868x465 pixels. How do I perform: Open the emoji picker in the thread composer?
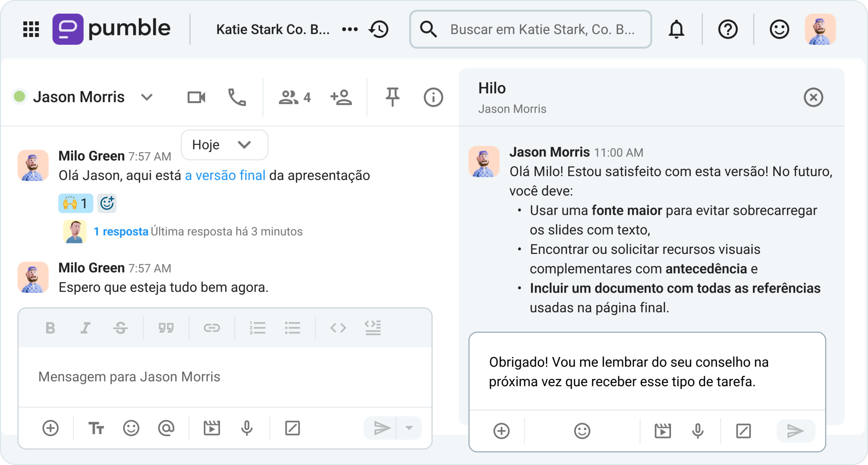[583, 431]
